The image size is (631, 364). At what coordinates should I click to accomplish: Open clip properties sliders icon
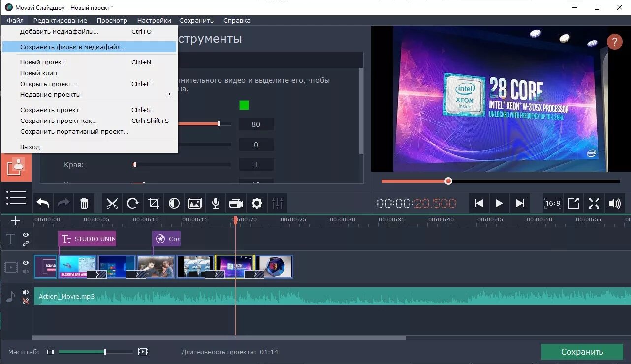tap(278, 203)
